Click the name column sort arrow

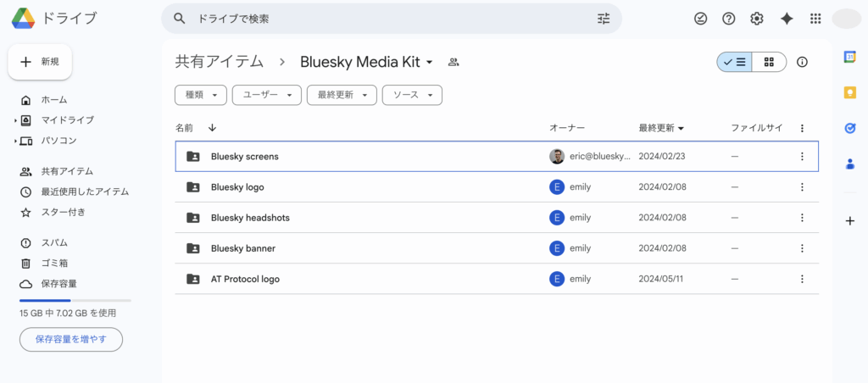click(x=212, y=128)
